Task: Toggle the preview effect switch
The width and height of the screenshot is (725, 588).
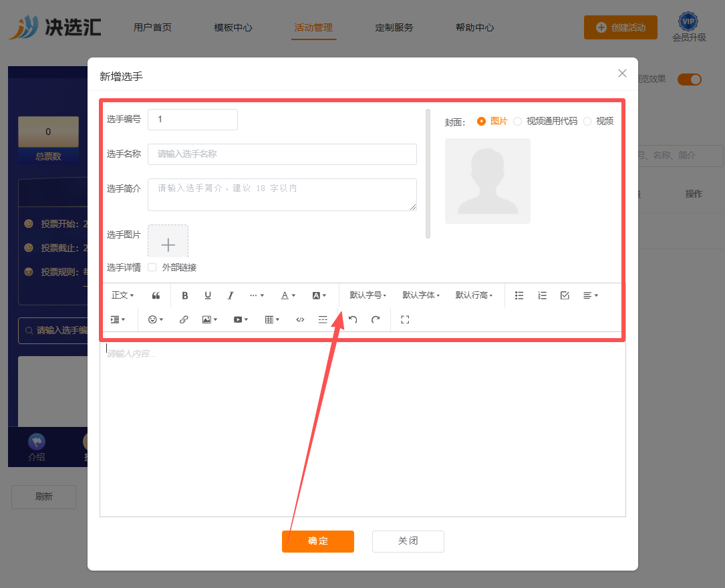Action: coord(690,80)
